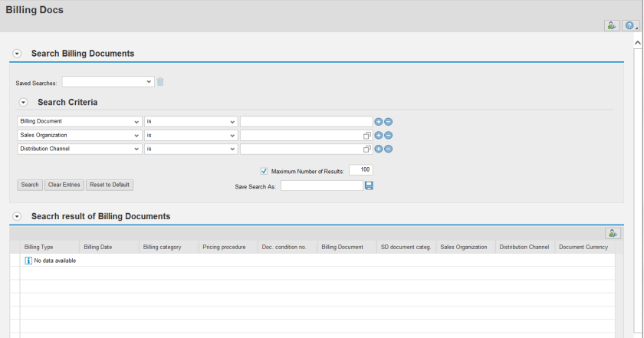Add criterion after Billing Document row
This screenshot has width=644, height=338.
pyautogui.click(x=378, y=122)
